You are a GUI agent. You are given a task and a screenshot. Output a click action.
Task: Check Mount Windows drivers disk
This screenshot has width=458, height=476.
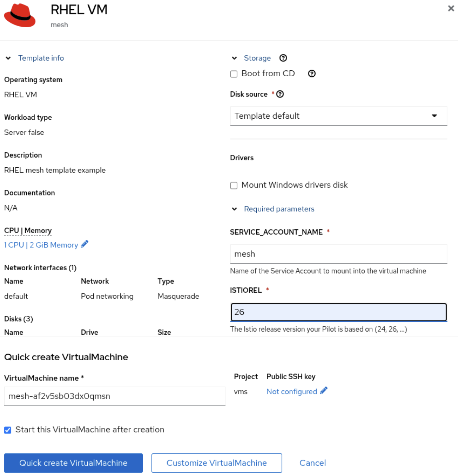coord(234,186)
